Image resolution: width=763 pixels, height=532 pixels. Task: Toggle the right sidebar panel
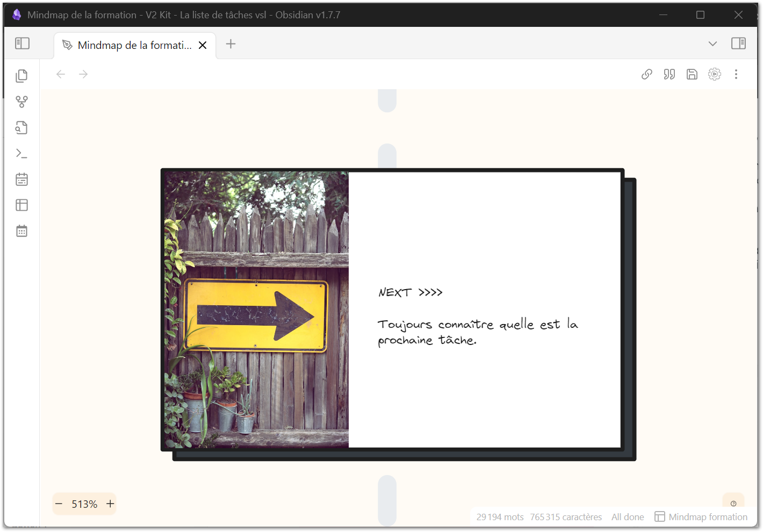(738, 44)
